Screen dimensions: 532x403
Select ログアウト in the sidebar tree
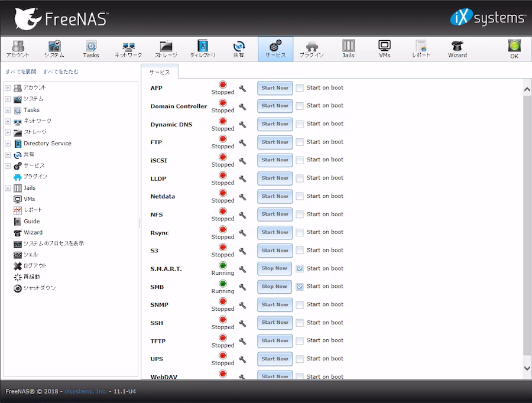35,266
